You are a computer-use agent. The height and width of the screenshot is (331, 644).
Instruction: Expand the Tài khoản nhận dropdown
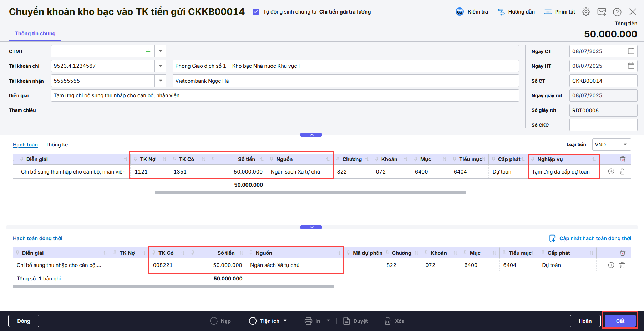(161, 81)
